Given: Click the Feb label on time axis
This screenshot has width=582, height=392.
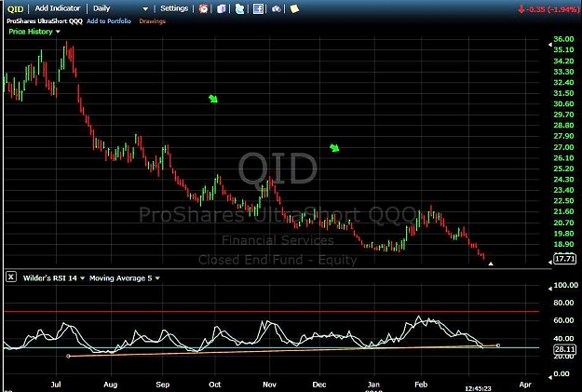Looking at the screenshot, I should point(421,385).
